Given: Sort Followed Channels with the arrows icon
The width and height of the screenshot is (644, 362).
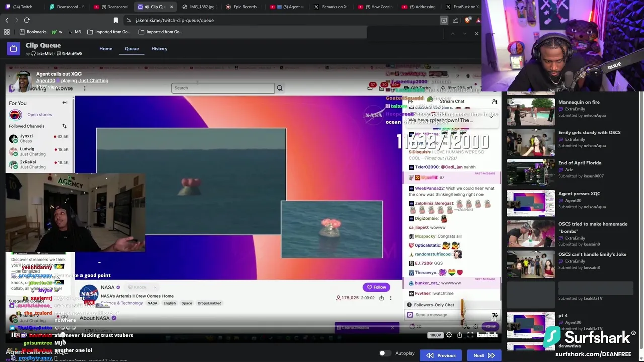Looking at the screenshot, I should [x=64, y=126].
